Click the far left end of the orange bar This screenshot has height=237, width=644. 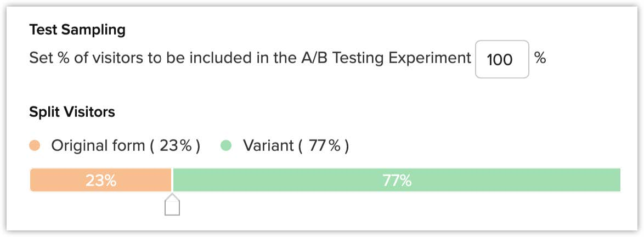tap(33, 180)
